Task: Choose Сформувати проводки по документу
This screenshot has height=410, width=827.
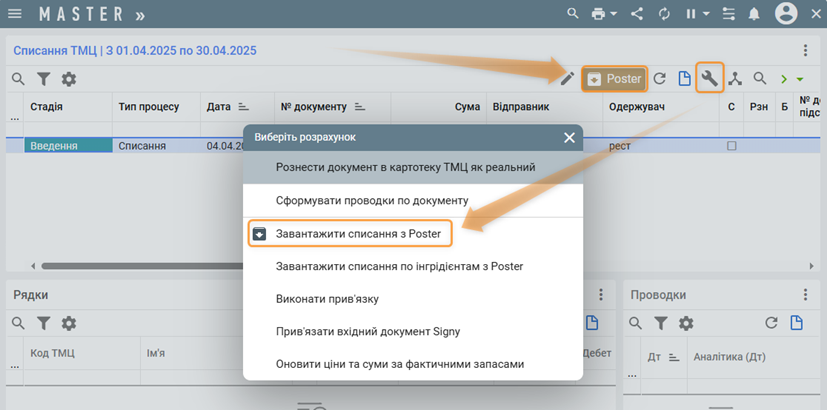Action: [x=372, y=200]
